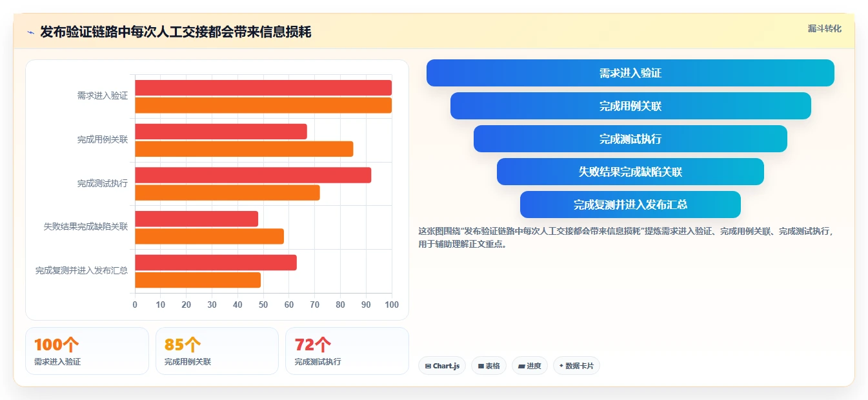Viewport: 868px width, 400px height.
Task: Click the orange bar for 失败结果完成缺陷关联
Action: point(209,236)
